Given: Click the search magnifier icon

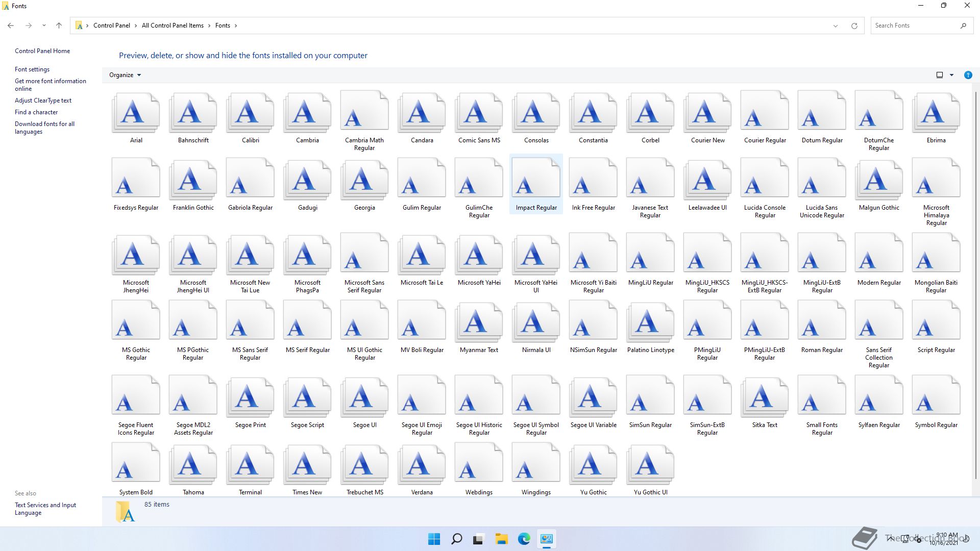Looking at the screenshot, I should [963, 26].
